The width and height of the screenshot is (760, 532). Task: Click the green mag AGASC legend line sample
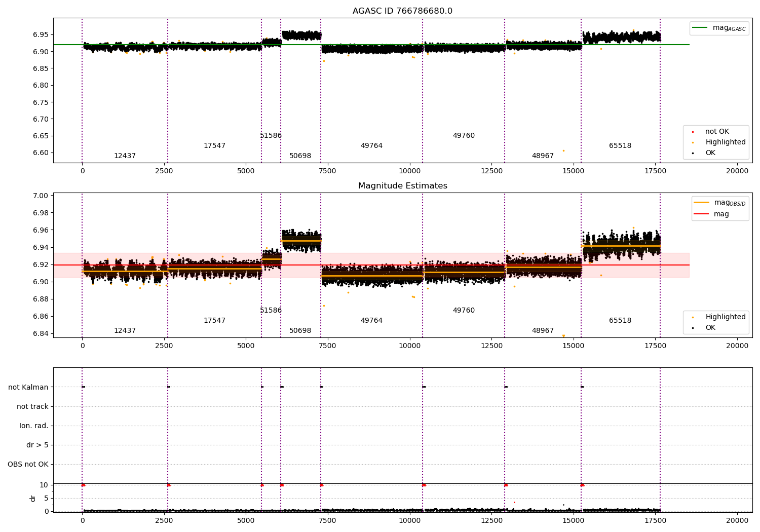(700, 28)
